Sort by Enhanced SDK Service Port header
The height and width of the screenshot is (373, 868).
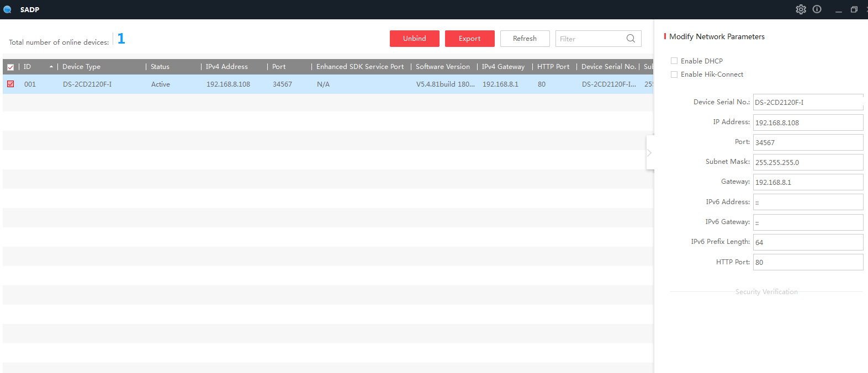(361, 67)
